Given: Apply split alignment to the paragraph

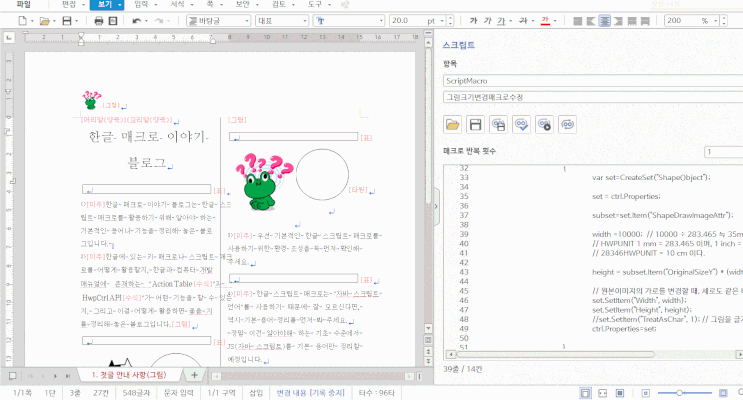Looking at the screenshot, I should click(x=645, y=21).
